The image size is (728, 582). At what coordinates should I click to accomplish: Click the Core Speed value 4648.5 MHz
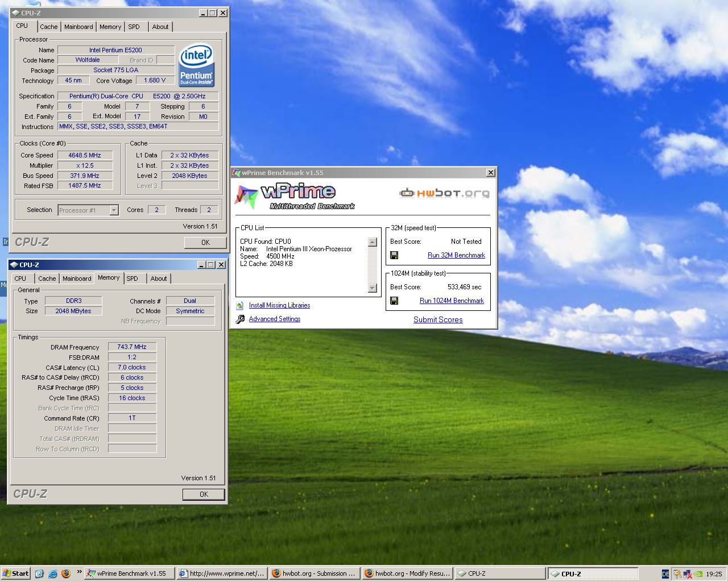point(85,155)
